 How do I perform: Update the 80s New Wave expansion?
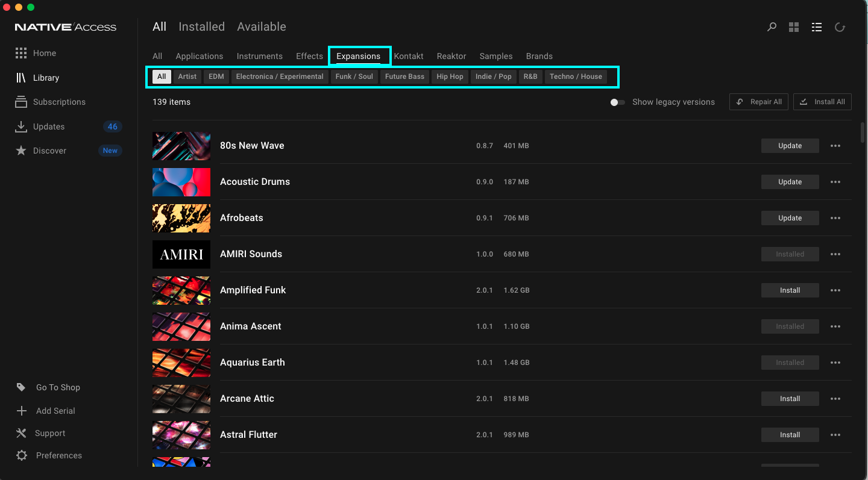click(x=790, y=146)
